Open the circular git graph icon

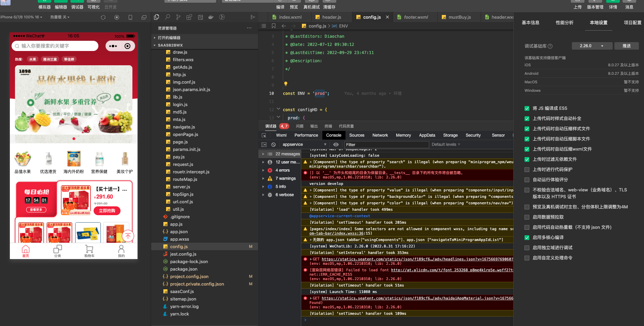click(x=222, y=17)
